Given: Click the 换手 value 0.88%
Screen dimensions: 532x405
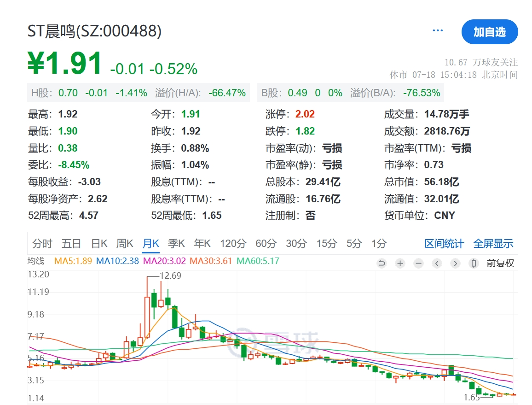Looking at the screenshot, I should point(195,148).
